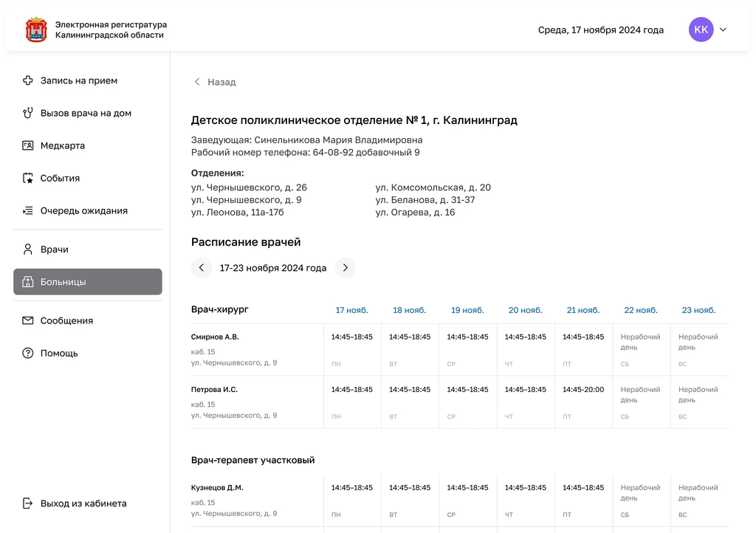
Task: Click the Назад back link
Action: (215, 82)
